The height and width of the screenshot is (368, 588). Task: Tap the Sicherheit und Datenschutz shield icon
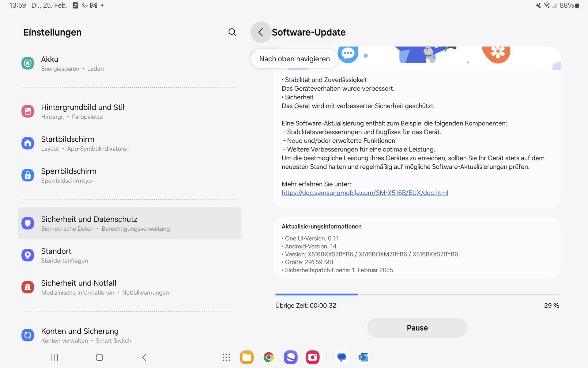click(28, 223)
